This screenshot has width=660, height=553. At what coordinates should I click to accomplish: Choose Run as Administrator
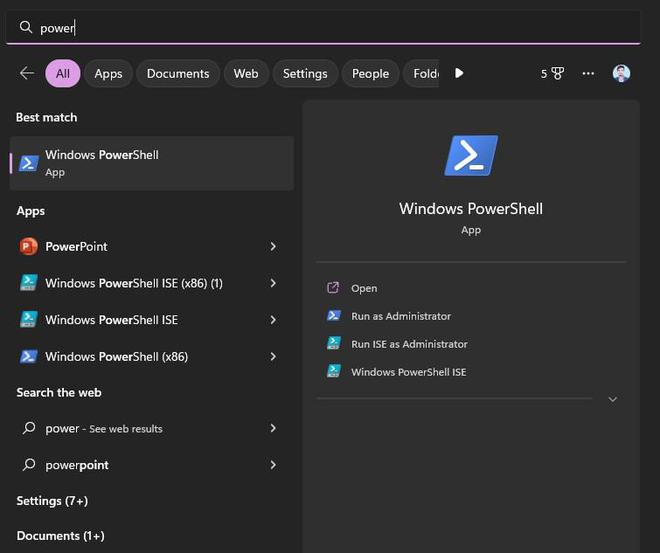(401, 316)
